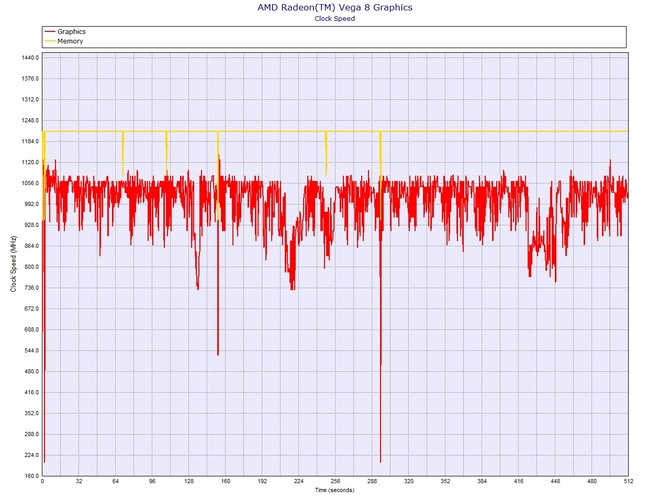
Task: Click the y-axis value 352.0
Action: pyautogui.click(x=31, y=414)
